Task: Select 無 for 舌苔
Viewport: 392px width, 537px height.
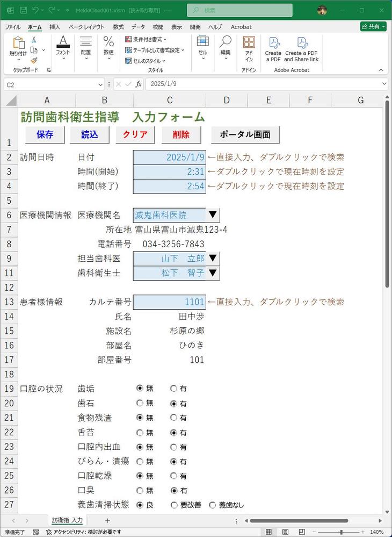Action: 140,433
